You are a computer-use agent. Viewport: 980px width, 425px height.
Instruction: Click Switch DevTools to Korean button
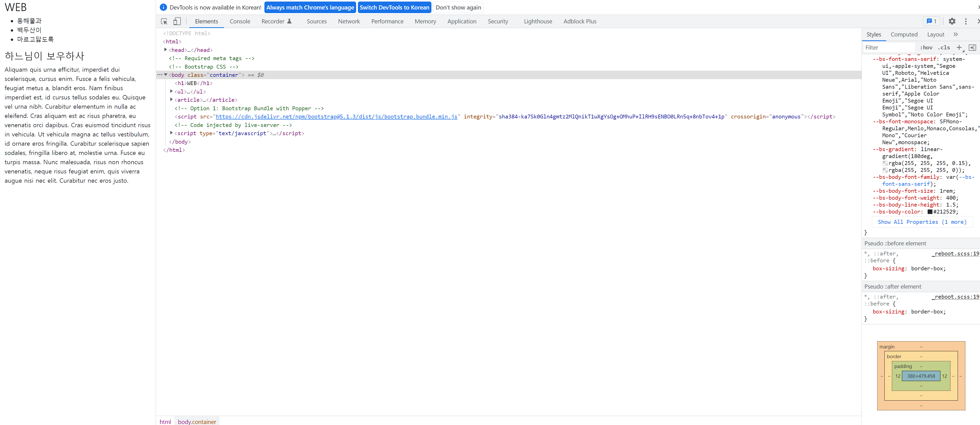tap(394, 7)
